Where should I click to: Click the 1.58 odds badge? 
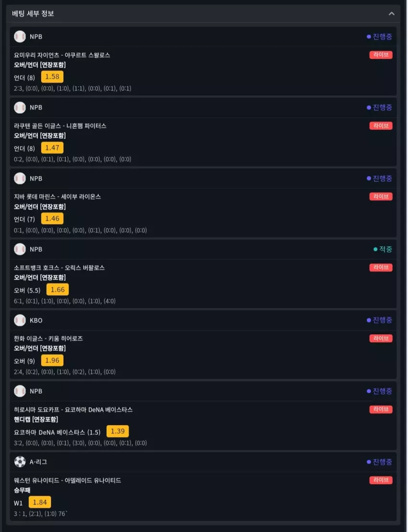coord(52,77)
